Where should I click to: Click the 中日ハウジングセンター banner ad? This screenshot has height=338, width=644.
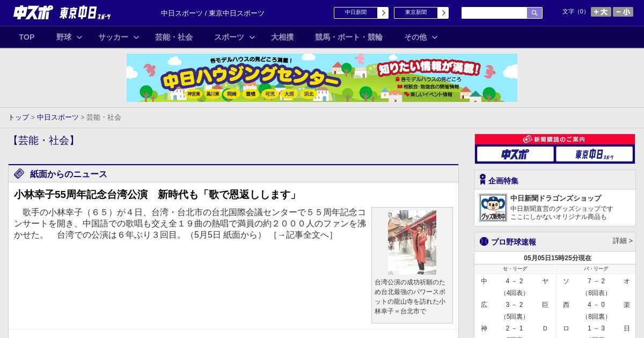(322, 78)
